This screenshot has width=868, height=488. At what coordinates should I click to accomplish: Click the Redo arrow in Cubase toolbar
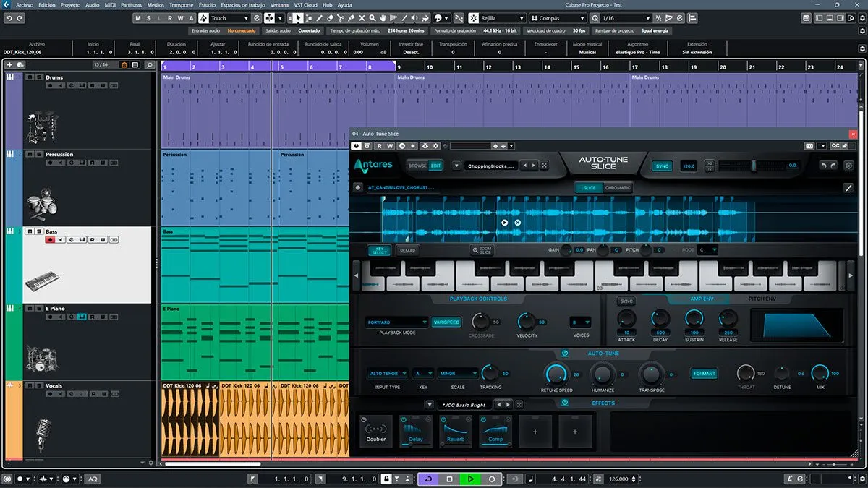point(18,18)
